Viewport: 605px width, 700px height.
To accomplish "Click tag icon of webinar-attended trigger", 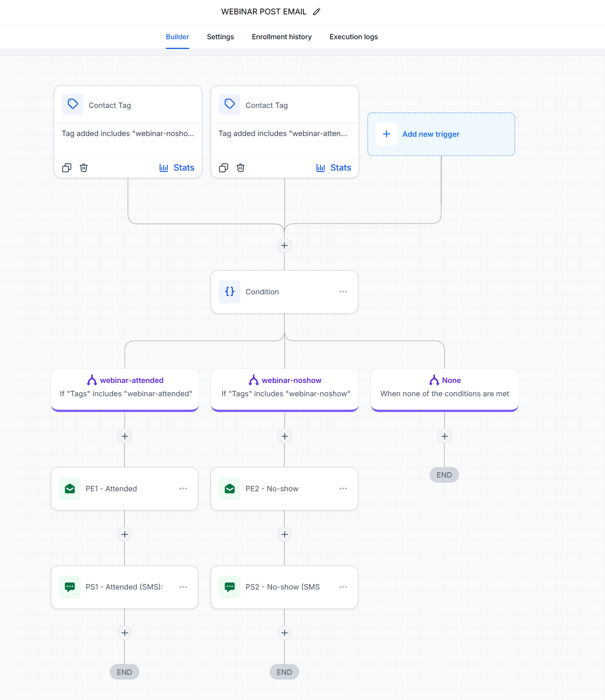I will 230,104.
